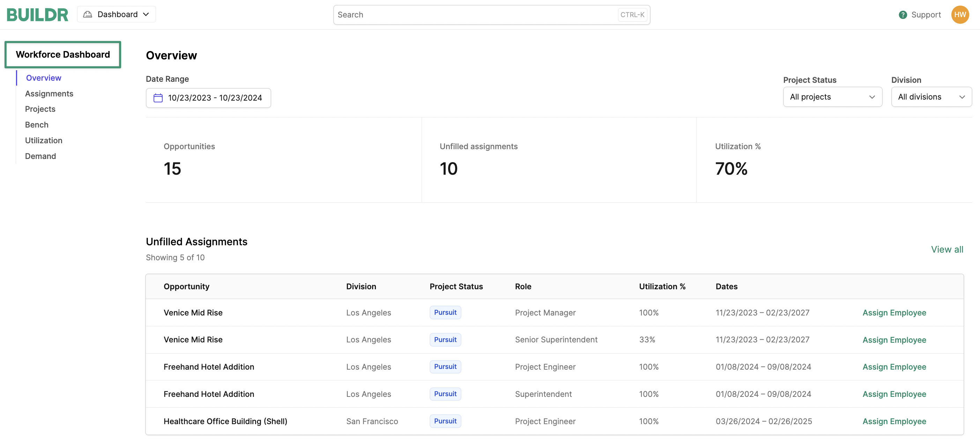This screenshot has width=980, height=443.
Task: Click Pursuit badge in Healthcare Office Building row
Action: [x=445, y=421]
